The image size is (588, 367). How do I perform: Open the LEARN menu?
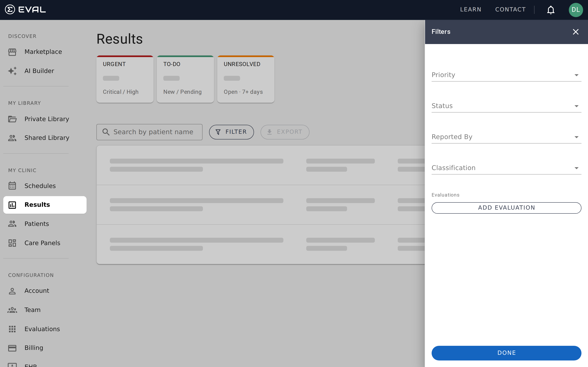(x=470, y=9)
